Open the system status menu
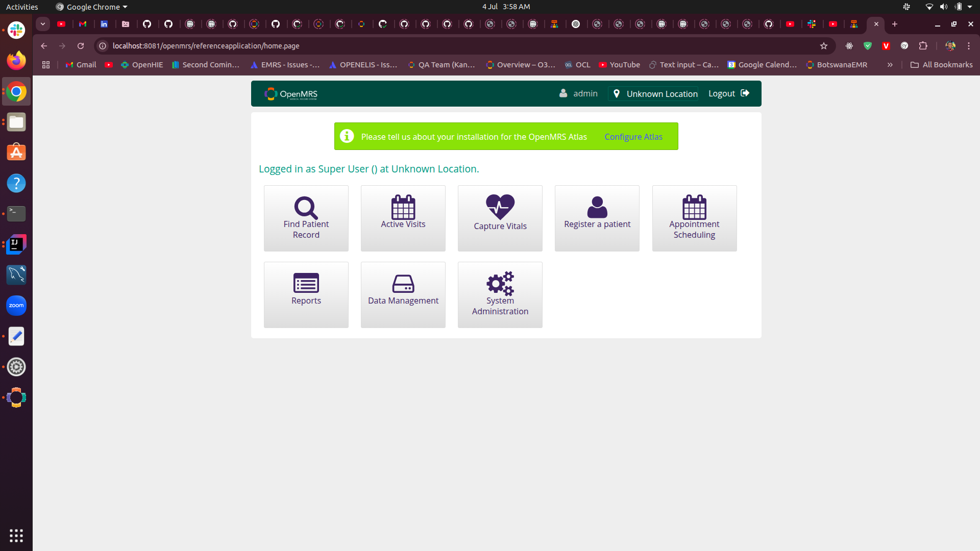Image resolution: width=980 pixels, height=551 pixels. [x=949, y=7]
